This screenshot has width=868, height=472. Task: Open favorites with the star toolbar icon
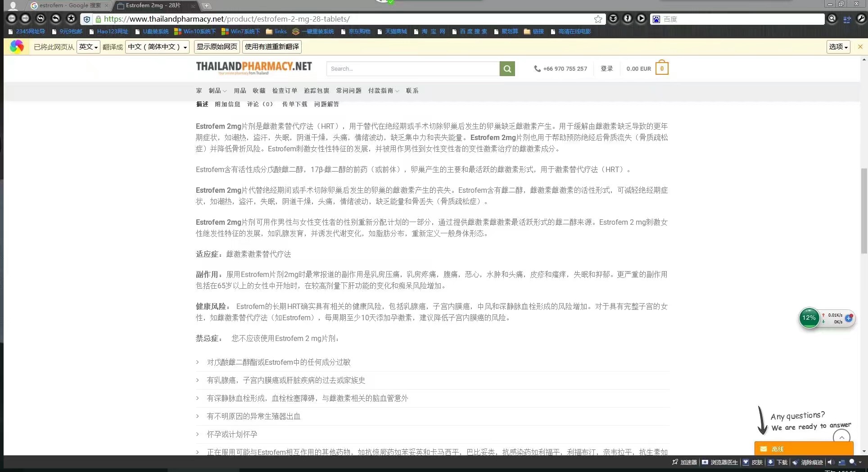point(71,18)
